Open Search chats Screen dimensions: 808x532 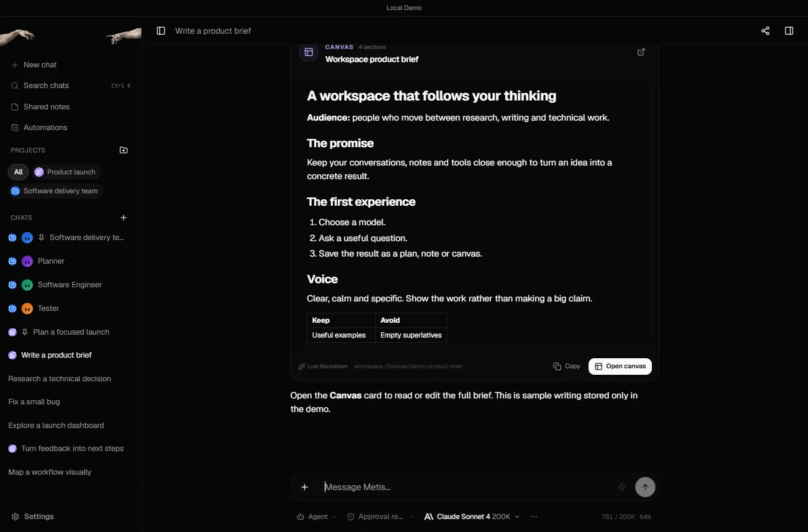(x=70, y=86)
